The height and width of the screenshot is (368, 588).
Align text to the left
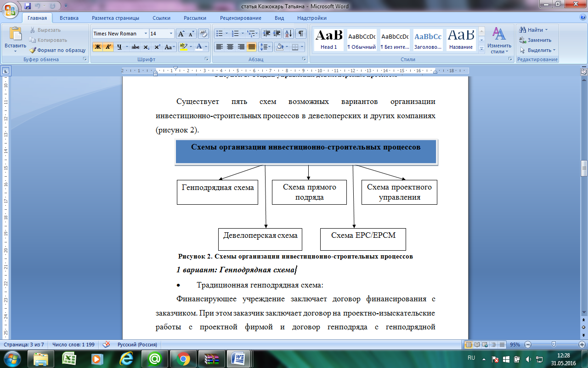click(219, 47)
